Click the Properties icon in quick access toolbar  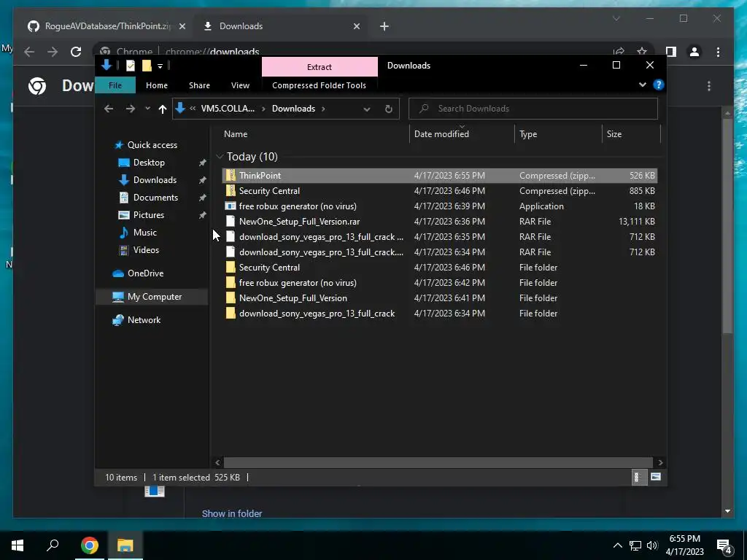(x=130, y=66)
